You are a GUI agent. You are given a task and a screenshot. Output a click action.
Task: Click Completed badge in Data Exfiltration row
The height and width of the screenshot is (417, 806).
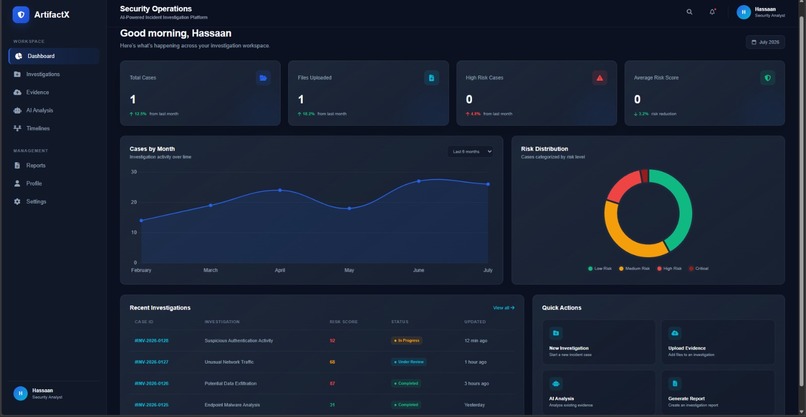coord(406,384)
